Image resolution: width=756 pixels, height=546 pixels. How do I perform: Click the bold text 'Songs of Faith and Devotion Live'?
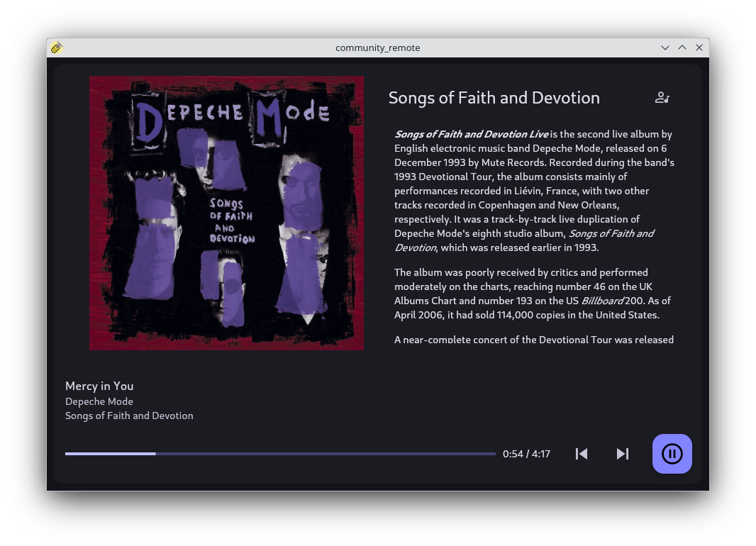point(472,134)
